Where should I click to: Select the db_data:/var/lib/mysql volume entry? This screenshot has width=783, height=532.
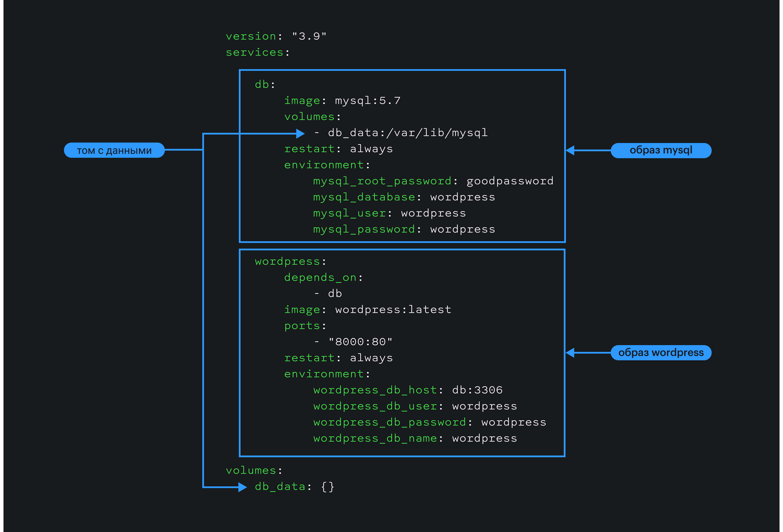pos(401,133)
